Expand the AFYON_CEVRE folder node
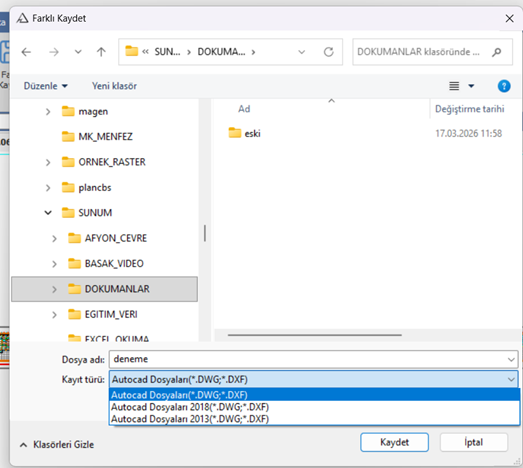The height and width of the screenshot is (468, 523). pos(54,239)
